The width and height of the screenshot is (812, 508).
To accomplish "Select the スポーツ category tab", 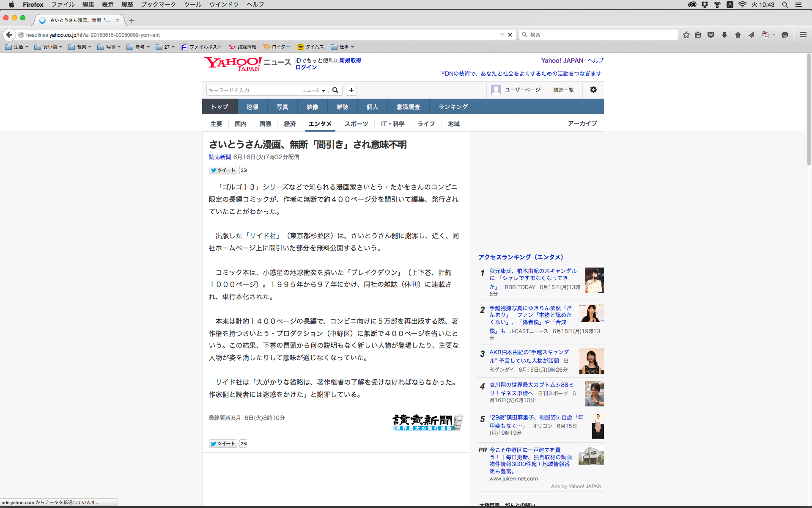I will pos(356,124).
